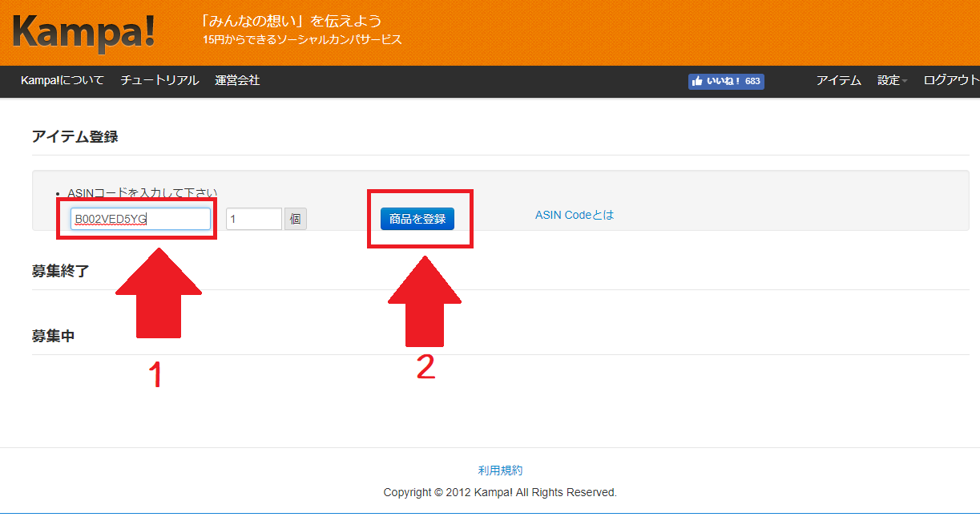
Task: Open the 利用規約 link in the footer
Action: pos(500,471)
